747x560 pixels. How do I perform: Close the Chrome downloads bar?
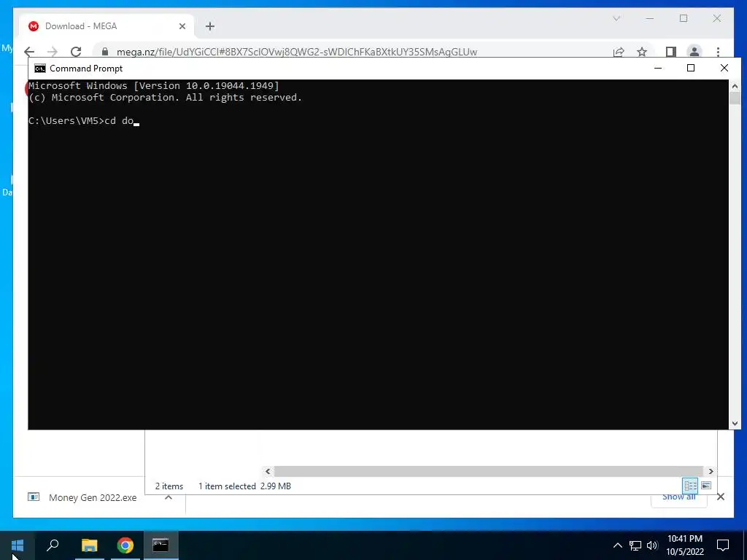click(721, 497)
